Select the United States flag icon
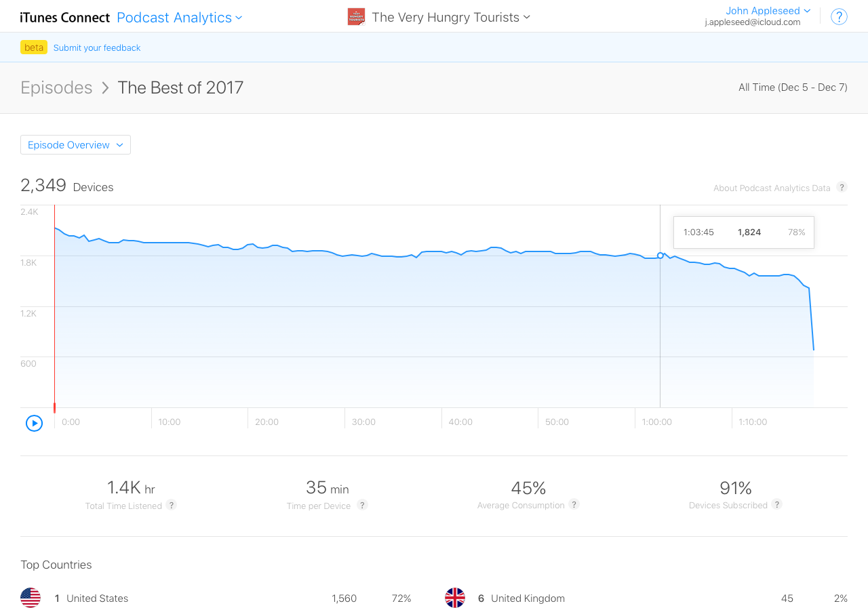868x610 pixels. (31, 598)
